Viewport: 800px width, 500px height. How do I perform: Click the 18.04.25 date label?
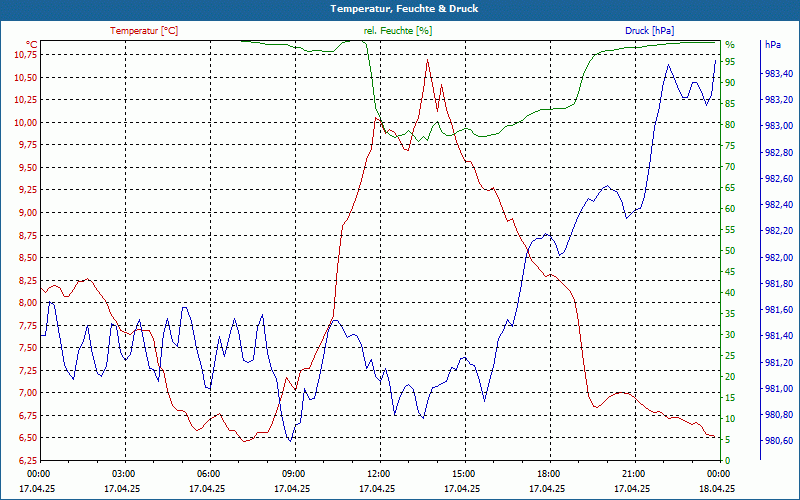point(717,488)
